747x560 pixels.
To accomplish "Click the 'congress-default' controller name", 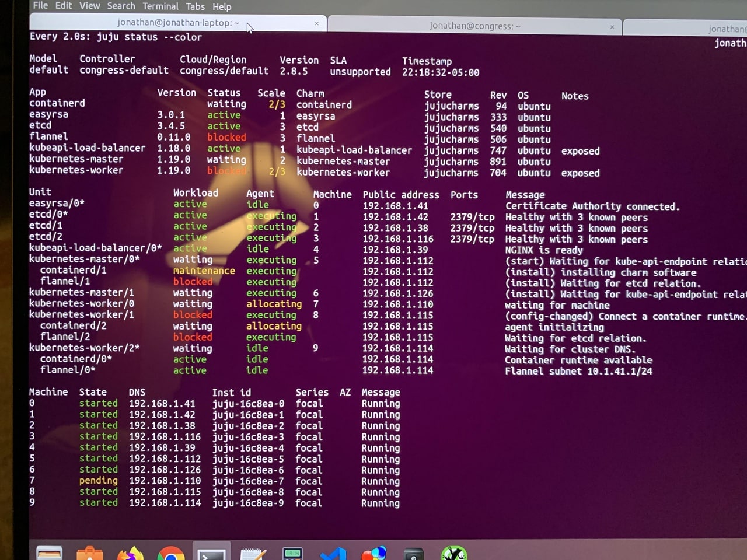I will coord(124,70).
